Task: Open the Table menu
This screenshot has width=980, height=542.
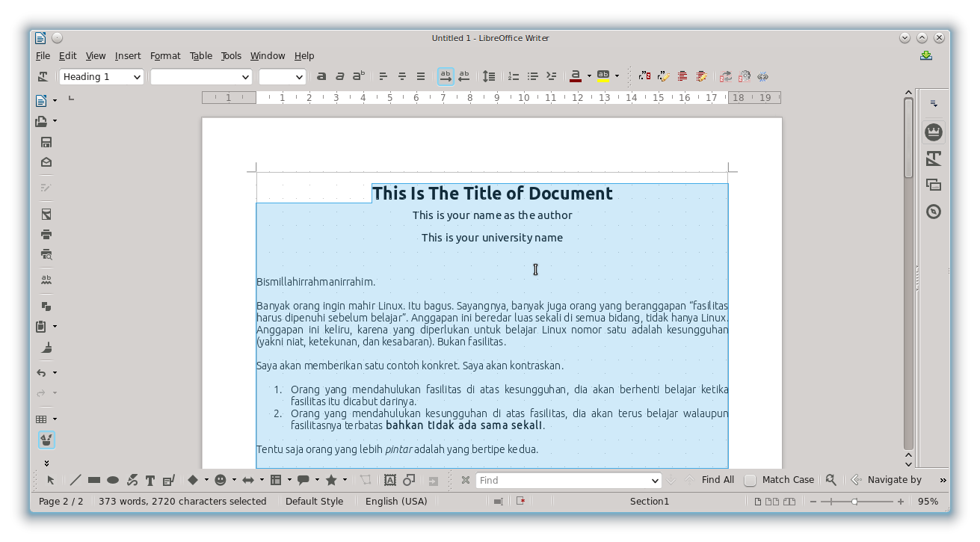Action: point(200,55)
